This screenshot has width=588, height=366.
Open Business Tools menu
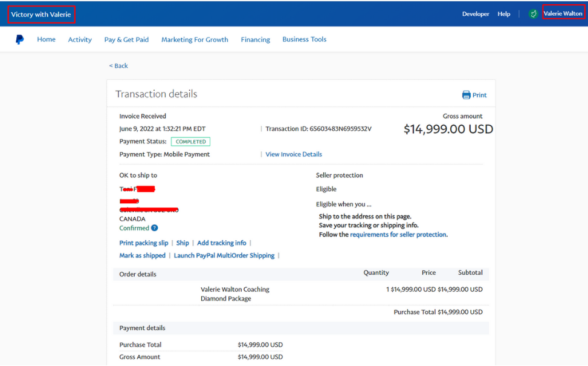[x=304, y=39]
